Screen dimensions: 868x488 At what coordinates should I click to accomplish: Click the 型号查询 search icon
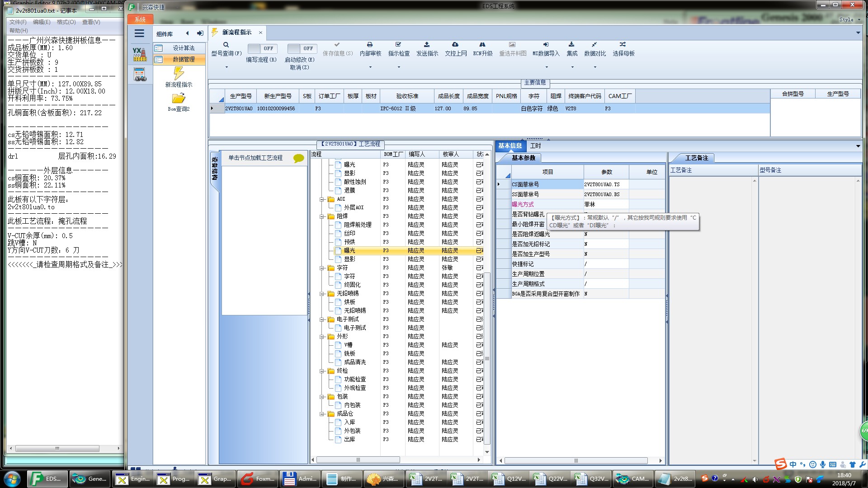(226, 45)
